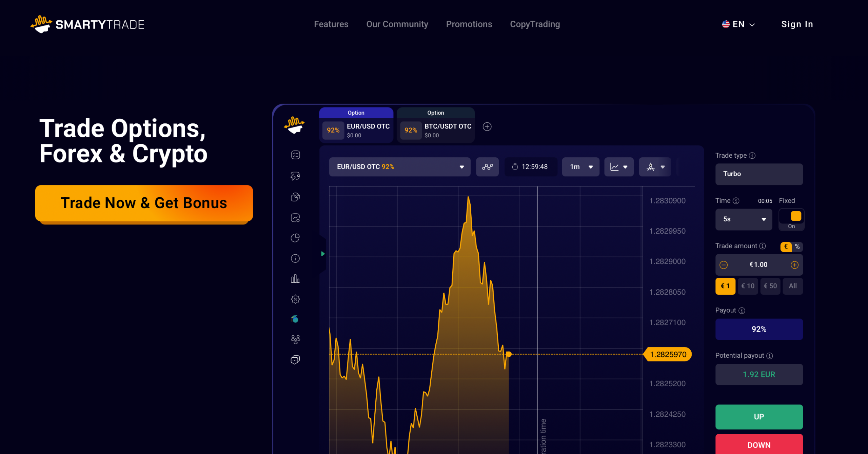Open the circled info icon in the sidebar
868x454 pixels.
[x=295, y=259]
